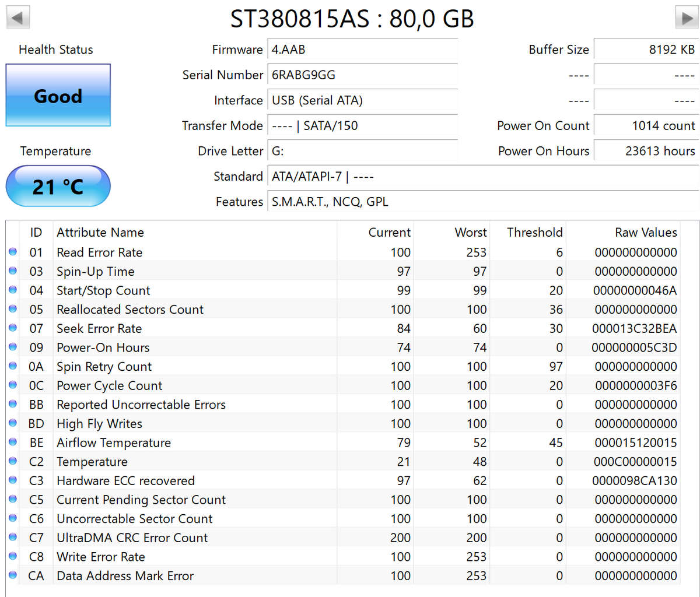Viewport: 700px width, 597px height.
Task: Click the status indicator for Spin-Up Time
Action: tap(13, 271)
